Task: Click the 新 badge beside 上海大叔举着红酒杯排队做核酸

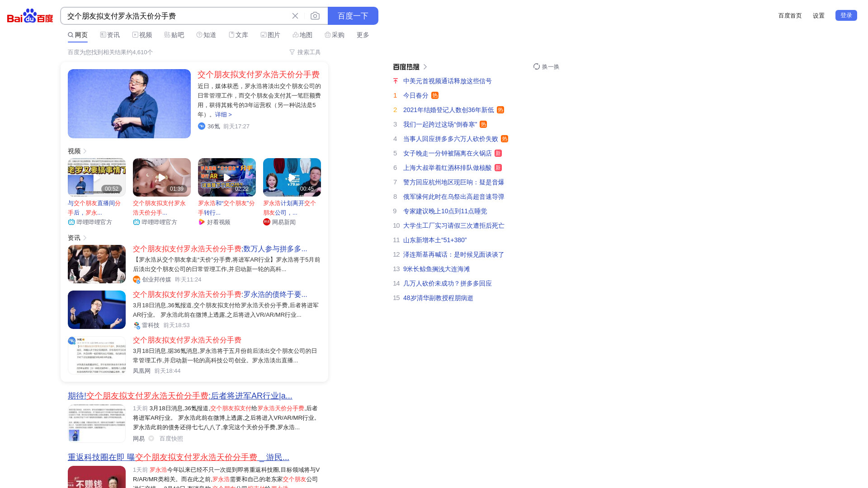Action: point(498,168)
